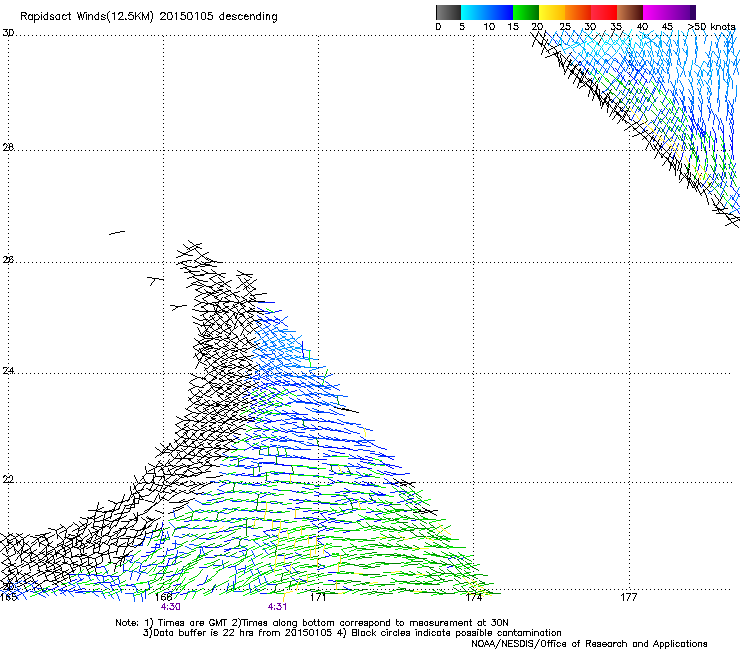Select the legend scale value '15'
740x650 pixels.
(513, 27)
